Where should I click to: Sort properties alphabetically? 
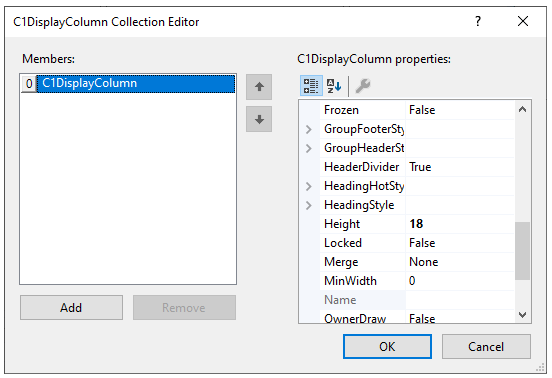[x=333, y=86]
